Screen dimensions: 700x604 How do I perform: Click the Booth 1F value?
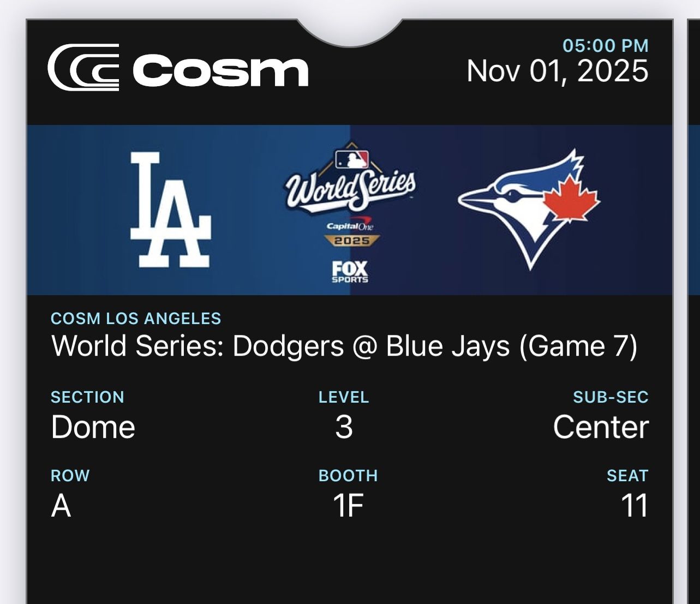[349, 506]
